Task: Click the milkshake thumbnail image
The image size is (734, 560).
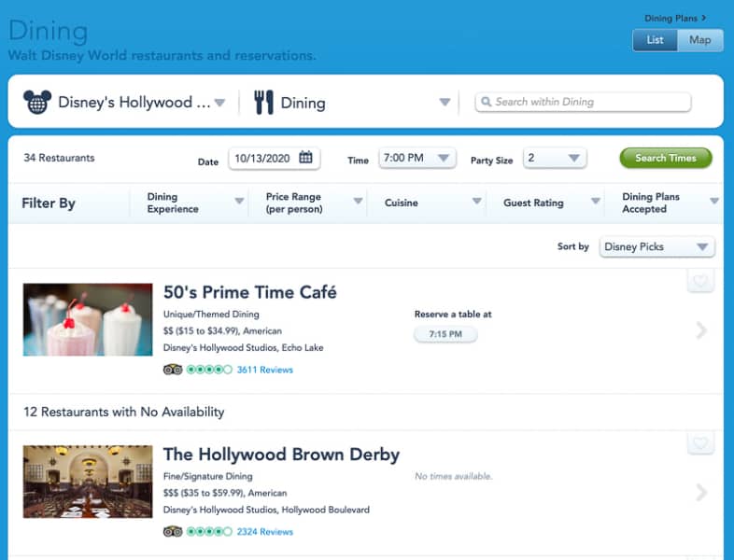Action: pyautogui.click(x=88, y=319)
